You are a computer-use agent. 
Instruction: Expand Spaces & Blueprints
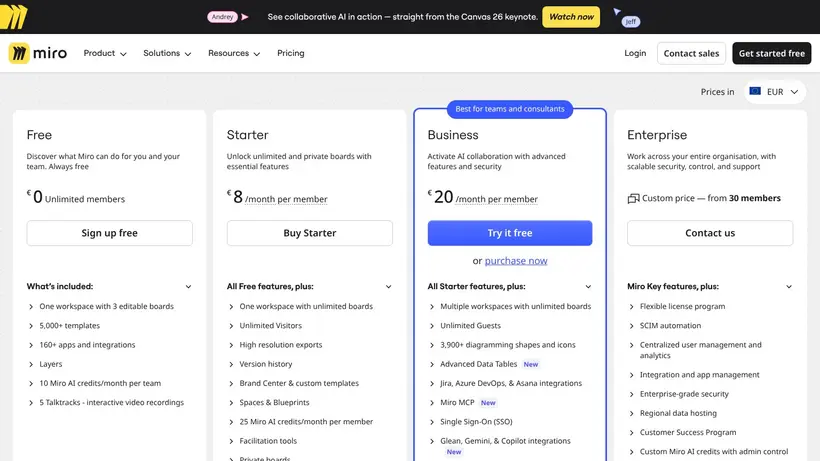coord(269,402)
